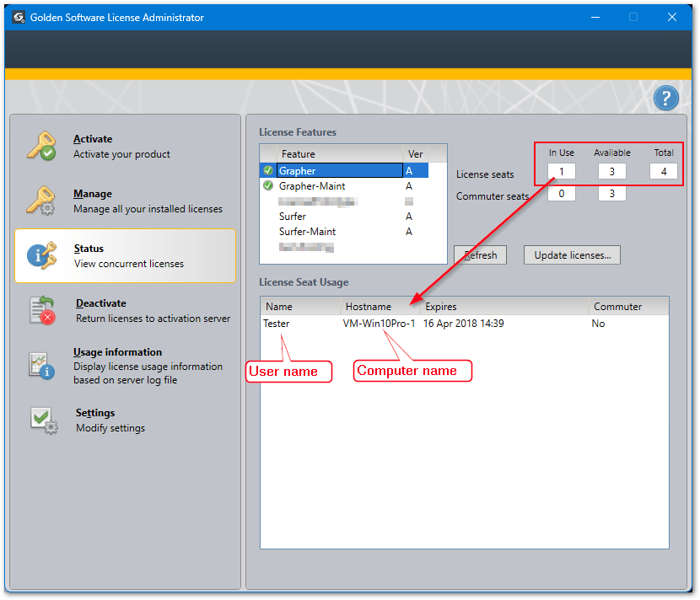700x600 pixels.
Task: Select the Surfer feature row
Action: (344, 217)
